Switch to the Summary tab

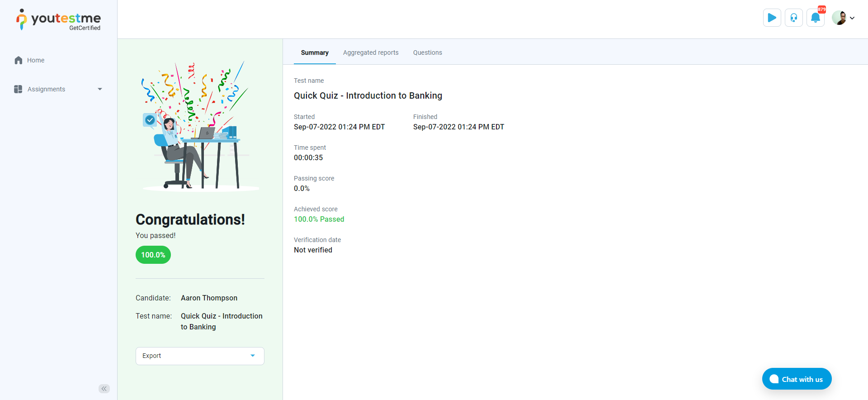coord(315,52)
